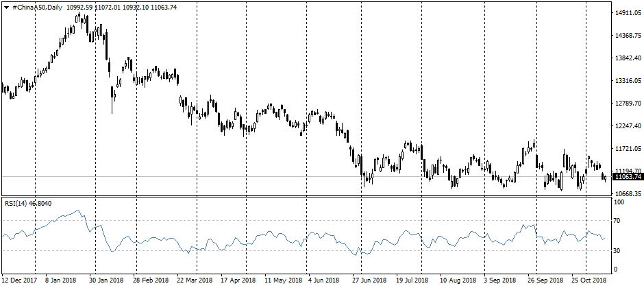Click the RSI 30 level label
The height and width of the screenshot is (288, 644).
coord(619,251)
